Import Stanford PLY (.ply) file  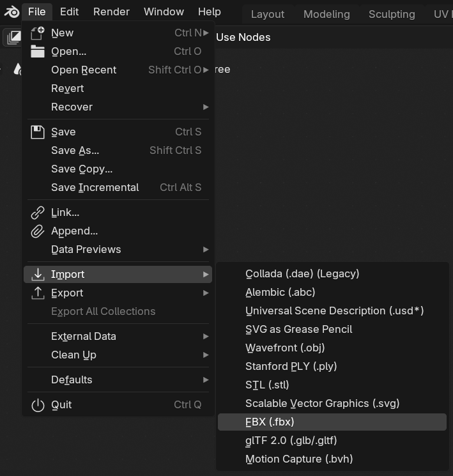point(332,366)
